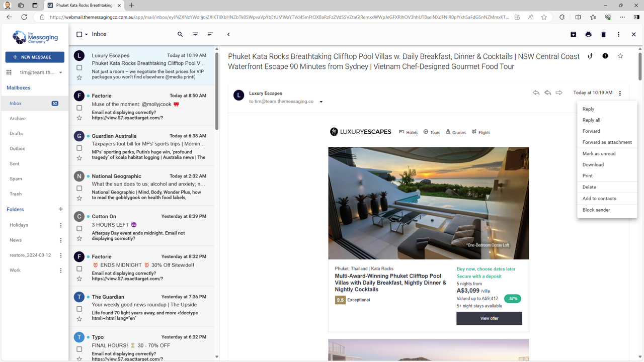The image size is (644, 362).
Task: Open the search icon in the Inbox toolbar
Action: (x=180, y=35)
